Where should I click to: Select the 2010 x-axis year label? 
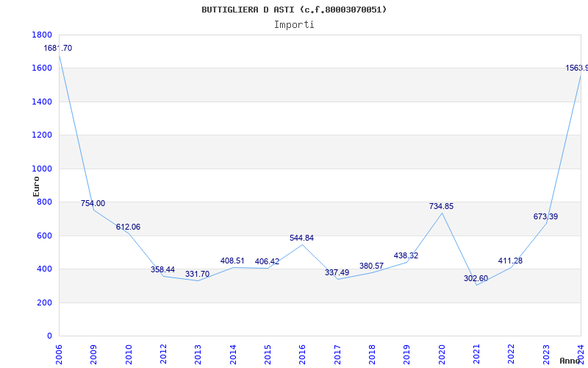(x=129, y=355)
